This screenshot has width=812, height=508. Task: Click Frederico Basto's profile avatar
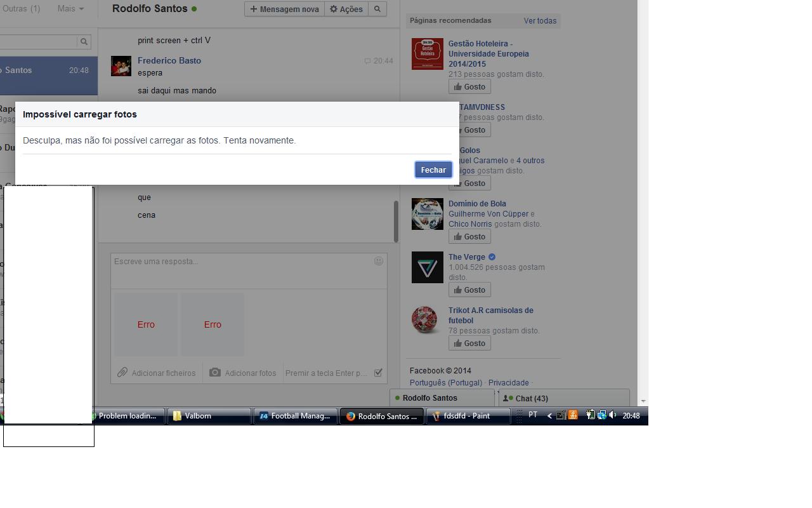pos(121,66)
